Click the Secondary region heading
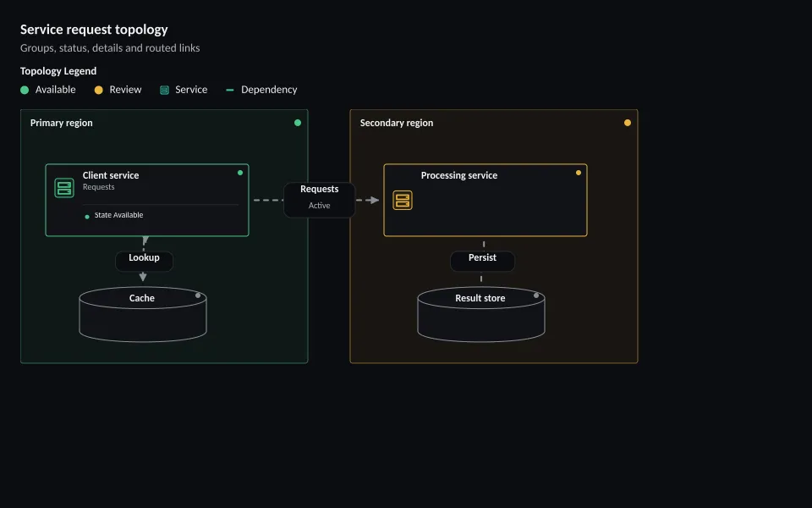The height and width of the screenshot is (508, 812). click(397, 123)
